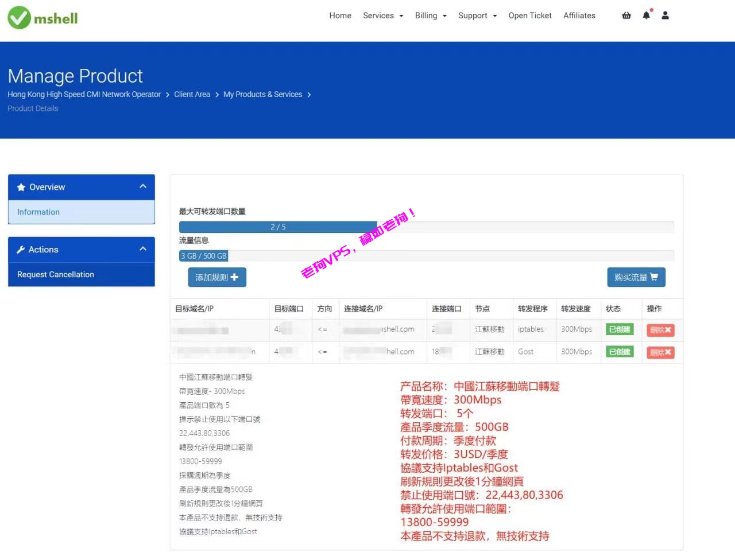735x560 pixels.
Task: Click the 3 GB / 500 GB traffic bar
Action: pos(204,256)
